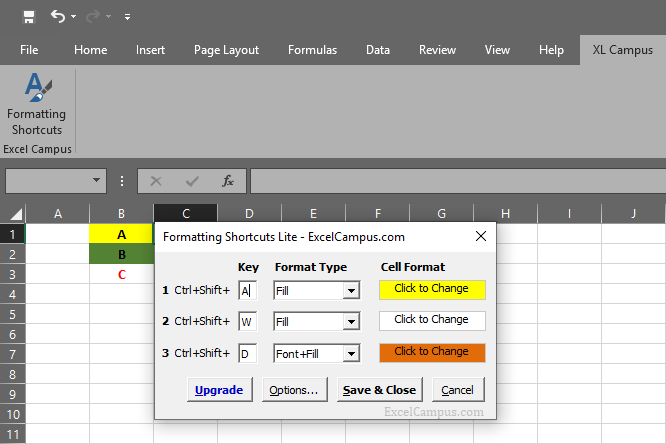Click green cell B2 containing B
The image size is (666, 444).
click(x=121, y=254)
